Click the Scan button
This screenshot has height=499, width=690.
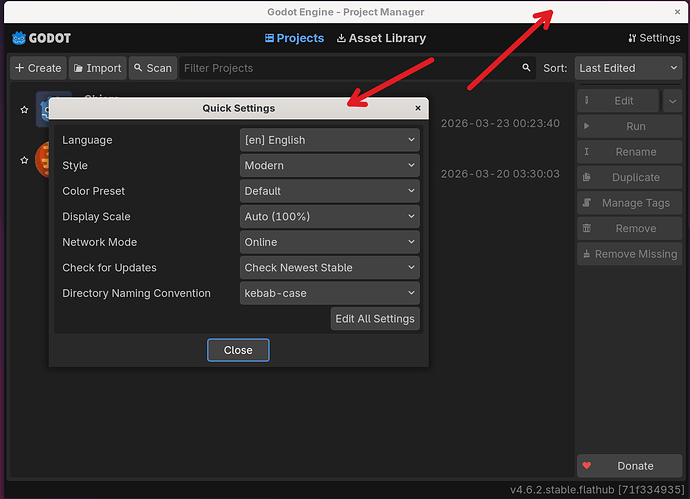[x=153, y=68]
